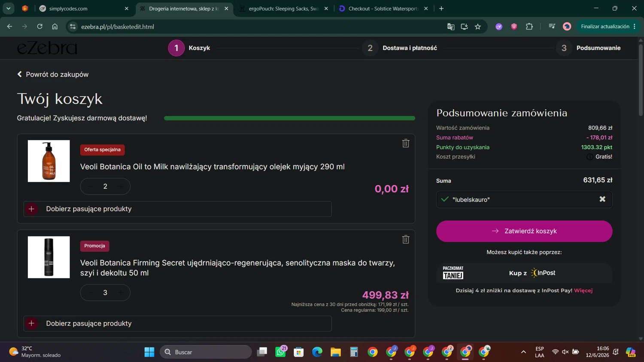Image resolution: width=644 pixels, height=362 pixels.
Task: Open the notifications bell icon in system tray
Action: pos(616,352)
